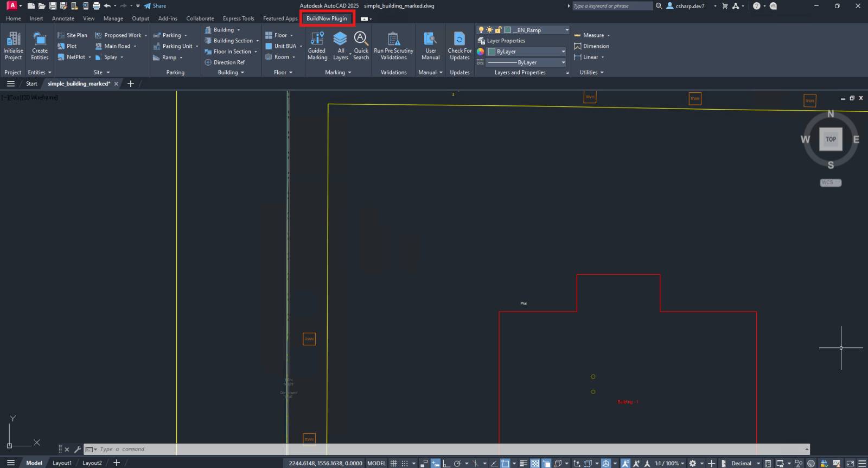The width and height of the screenshot is (868, 468).
Task: Open the Unit BUA dropdown
Action: pyautogui.click(x=301, y=46)
